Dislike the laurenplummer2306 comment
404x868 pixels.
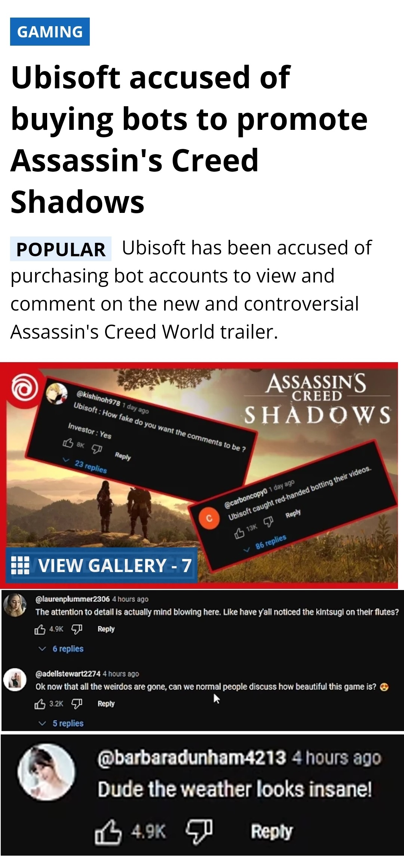(76, 629)
